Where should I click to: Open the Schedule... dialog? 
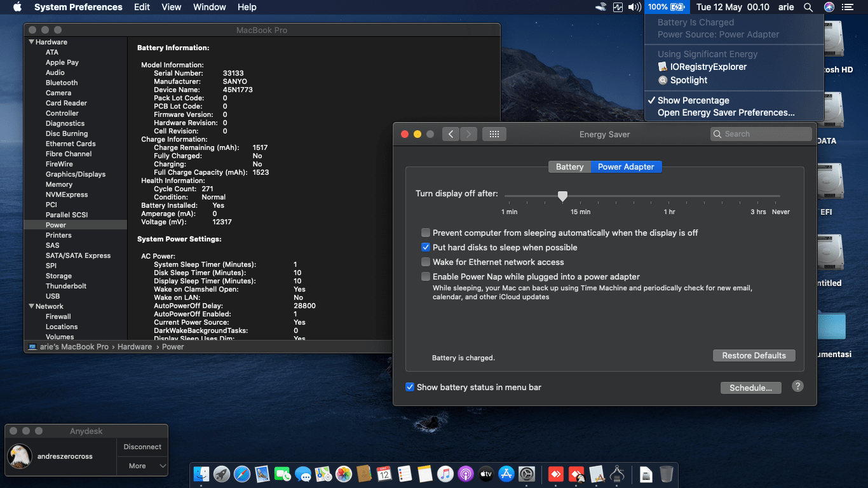[x=751, y=388]
